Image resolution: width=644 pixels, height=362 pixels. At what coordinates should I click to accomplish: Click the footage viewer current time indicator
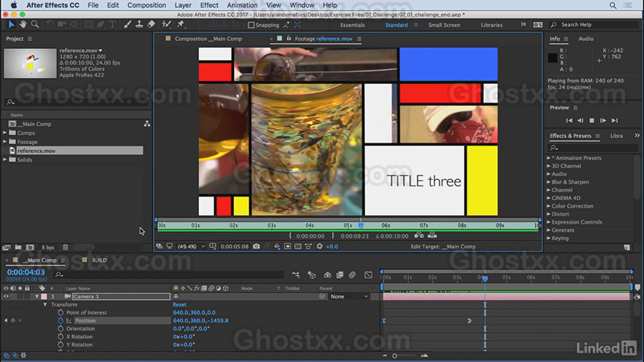click(x=361, y=225)
